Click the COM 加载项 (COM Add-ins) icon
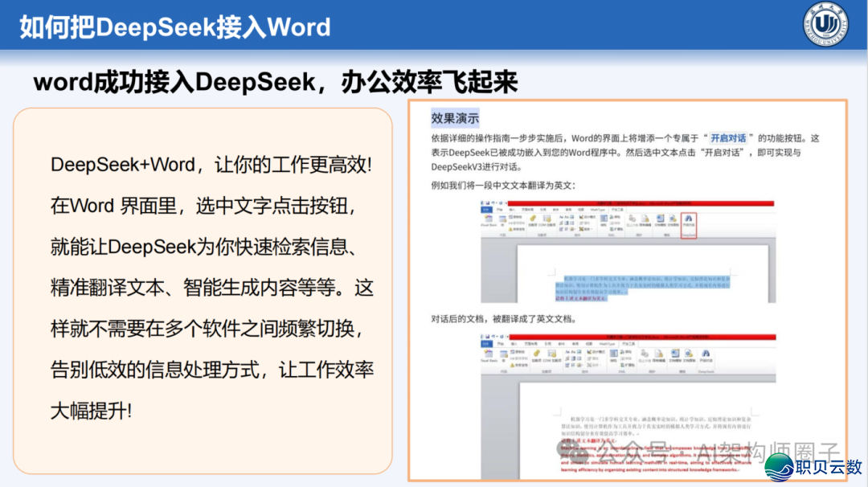 pos(547,220)
